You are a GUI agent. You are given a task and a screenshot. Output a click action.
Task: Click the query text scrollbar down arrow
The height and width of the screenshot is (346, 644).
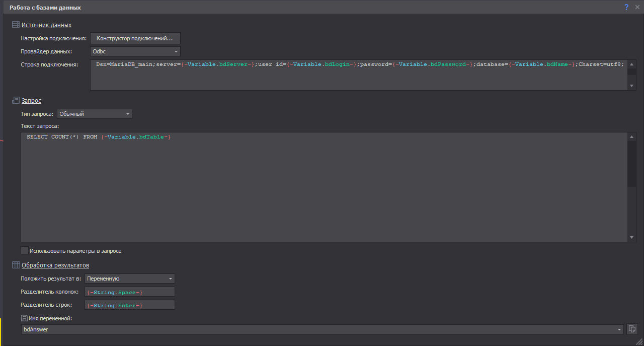632,237
